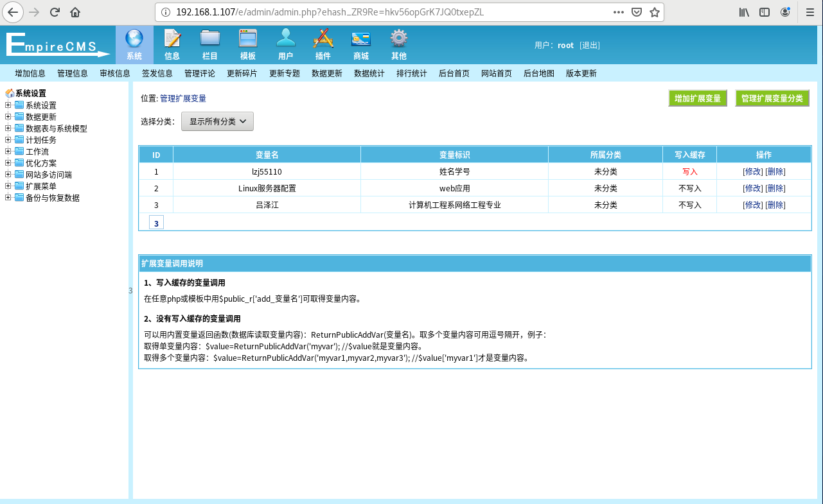Click 计算机工程系网络工程专业 cell
The height and width of the screenshot is (504, 823).
455,205
